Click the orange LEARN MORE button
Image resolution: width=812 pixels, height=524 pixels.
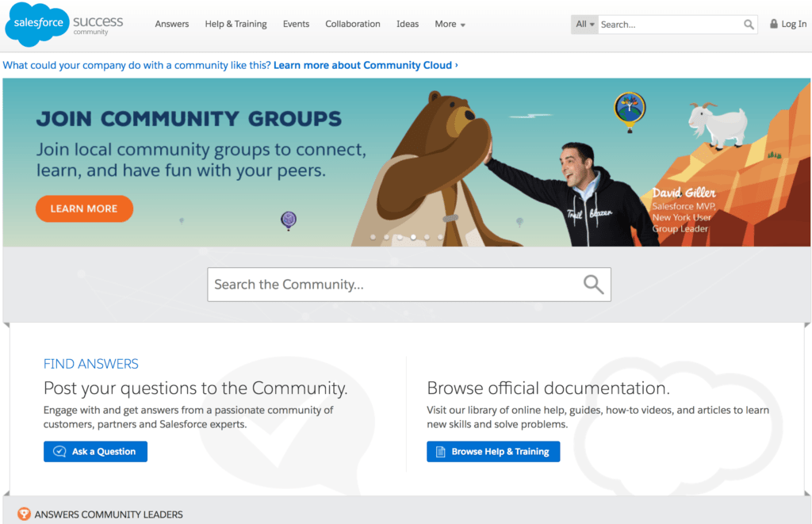coord(84,208)
